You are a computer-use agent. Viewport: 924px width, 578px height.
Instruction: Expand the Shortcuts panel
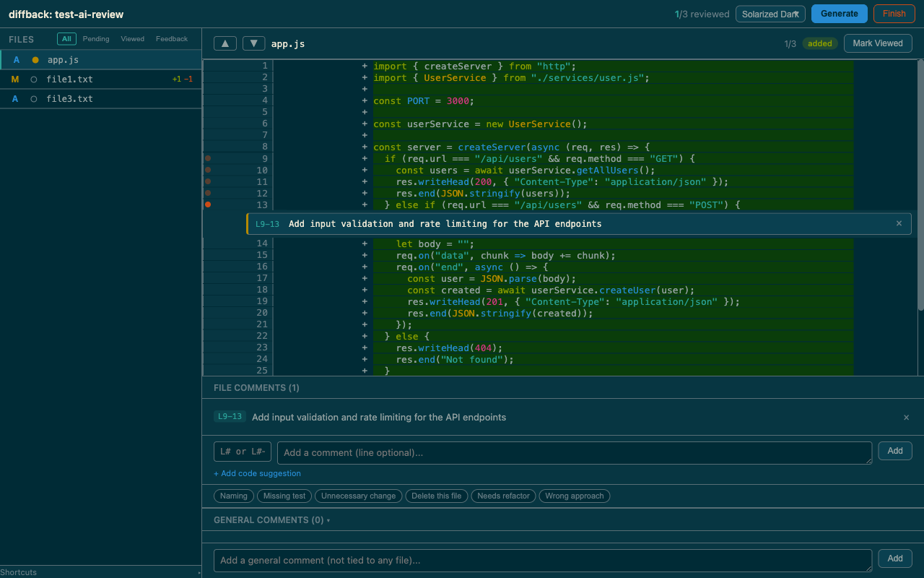[18, 572]
